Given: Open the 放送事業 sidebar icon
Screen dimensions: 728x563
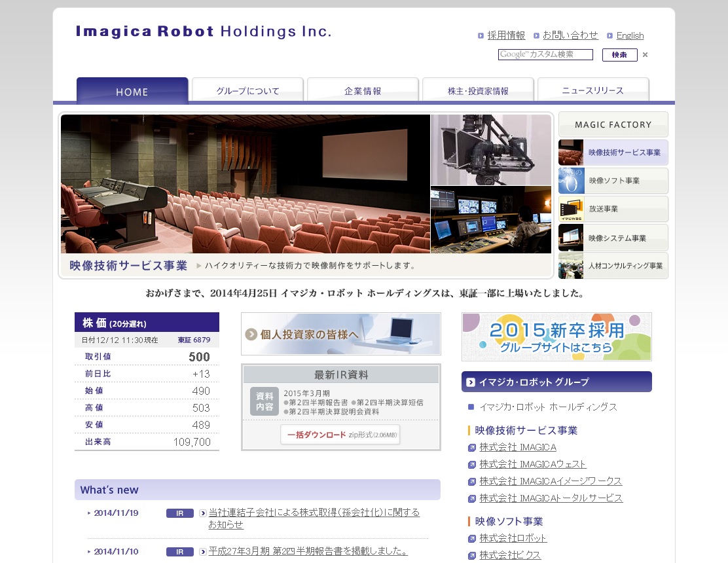Looking at the screenshot, I should tap(571, 209).
